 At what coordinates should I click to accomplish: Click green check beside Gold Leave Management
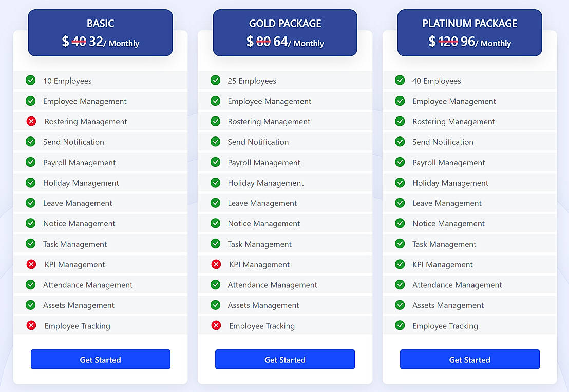[x=216, y=203]
